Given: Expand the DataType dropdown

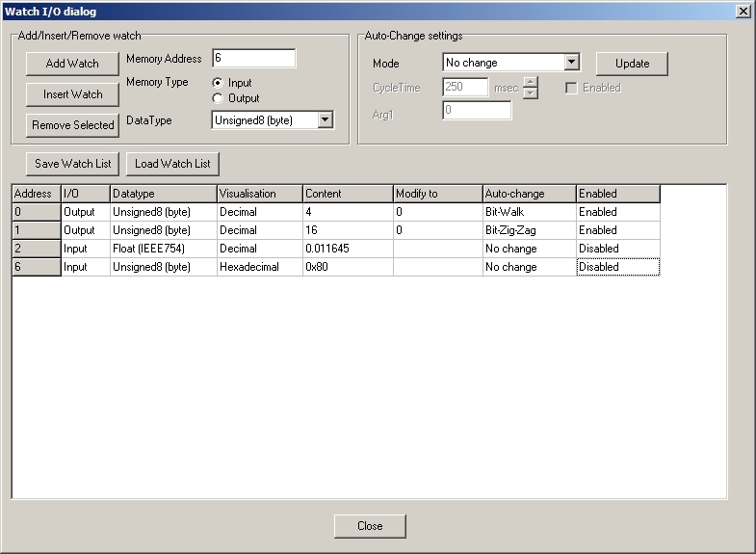Looking at the screenshot, I should [x=325, y=120].
